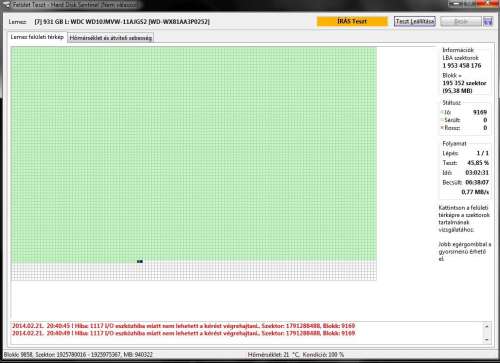This screenshot has height=363, width=500.
Task: Select the 20:40:49 error log entry
Action: pyautogui.click(x=184, y=333)
